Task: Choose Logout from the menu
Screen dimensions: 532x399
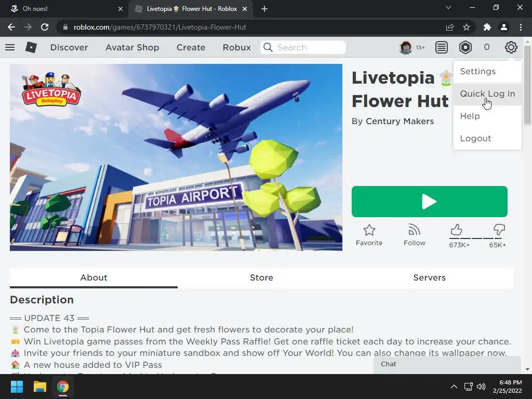Action: [487, 138]
